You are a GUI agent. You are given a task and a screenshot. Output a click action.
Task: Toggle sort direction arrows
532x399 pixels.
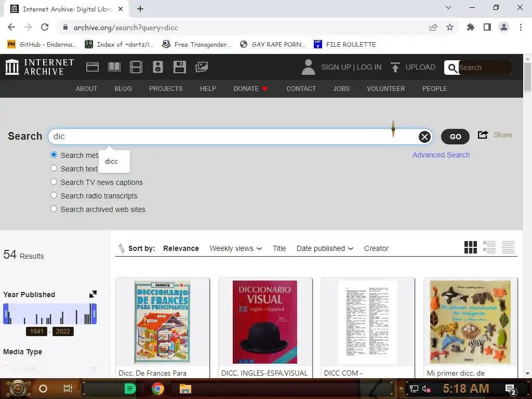pyautogui.click(x=121, y=248)
